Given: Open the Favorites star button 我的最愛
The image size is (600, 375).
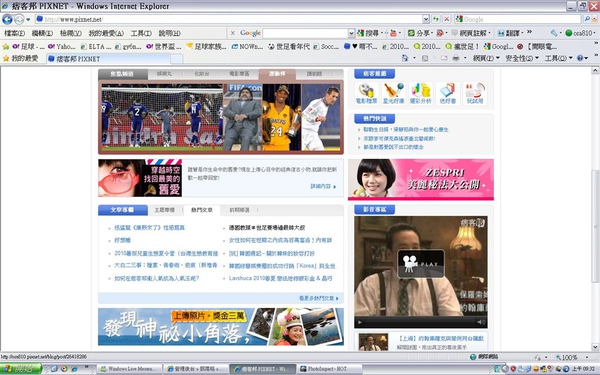Looking at the screenshot, I should (x=21, y=59).
